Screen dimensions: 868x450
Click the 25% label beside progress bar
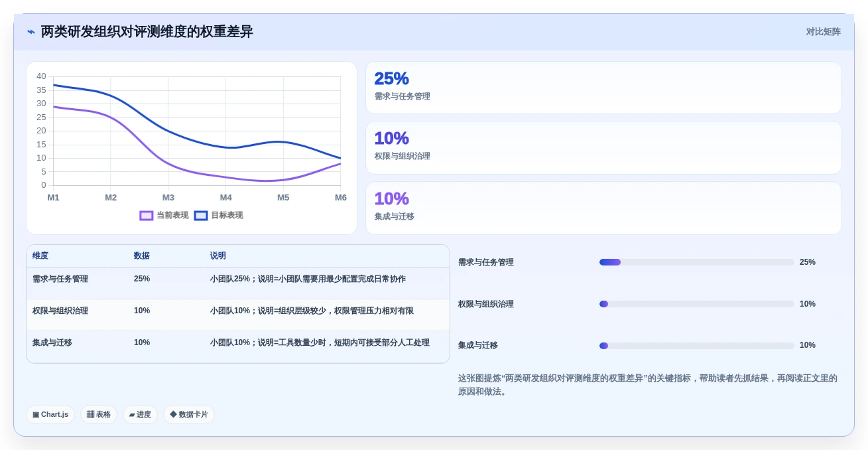tap(808, 262)
